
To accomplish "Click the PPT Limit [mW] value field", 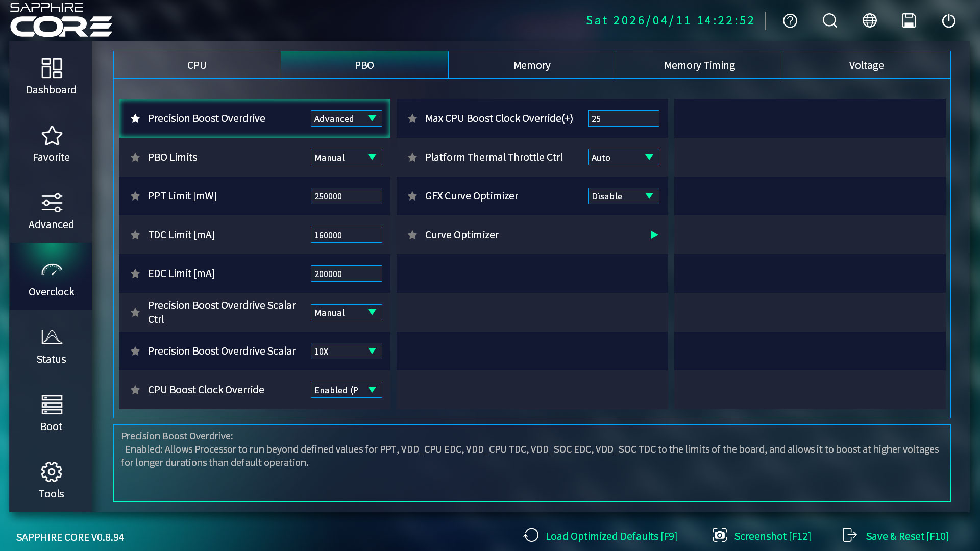I will pos(346,196).
